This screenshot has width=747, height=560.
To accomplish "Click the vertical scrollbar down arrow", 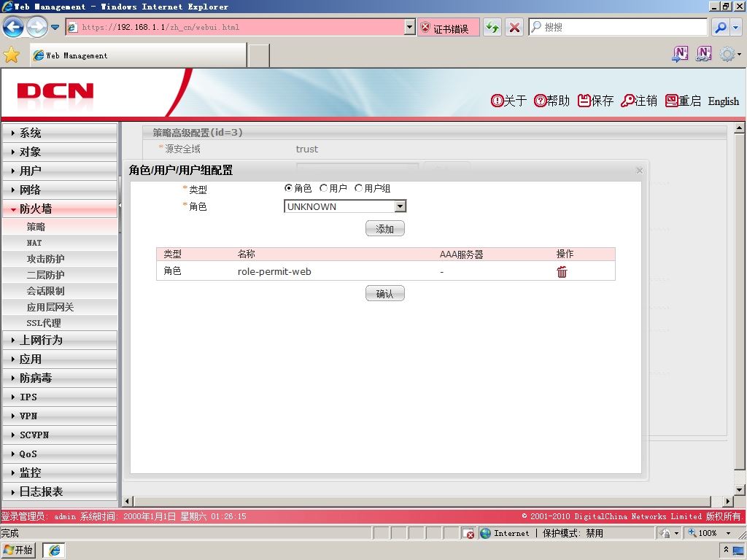I will (739, 489).
